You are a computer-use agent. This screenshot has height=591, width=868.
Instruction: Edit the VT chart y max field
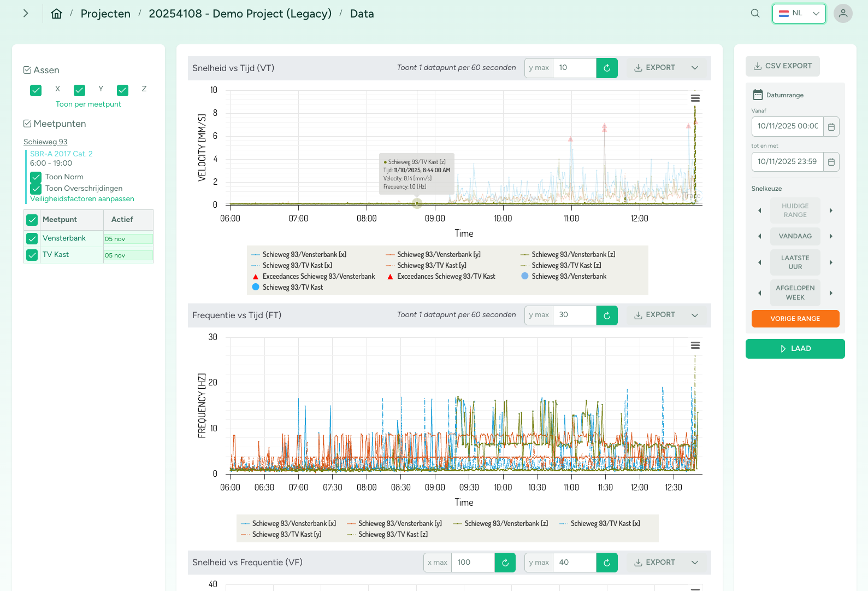click(574, 68)
